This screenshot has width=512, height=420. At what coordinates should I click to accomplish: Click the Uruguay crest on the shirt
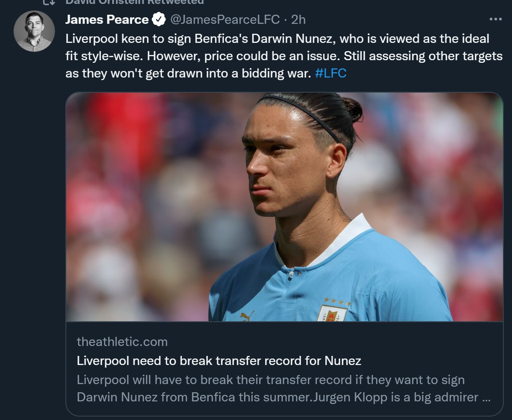[x=332, y=313]
